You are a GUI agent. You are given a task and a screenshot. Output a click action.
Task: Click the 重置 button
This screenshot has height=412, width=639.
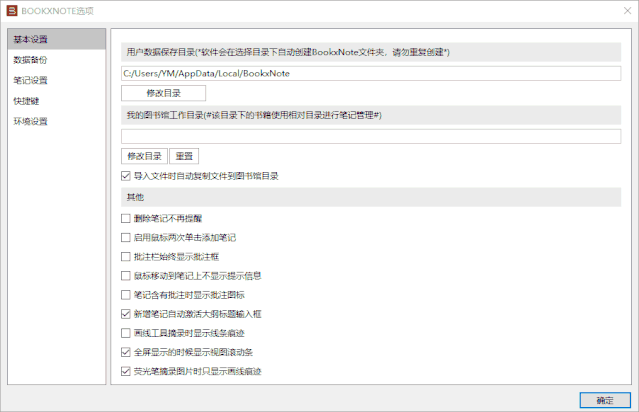[184, 156]
